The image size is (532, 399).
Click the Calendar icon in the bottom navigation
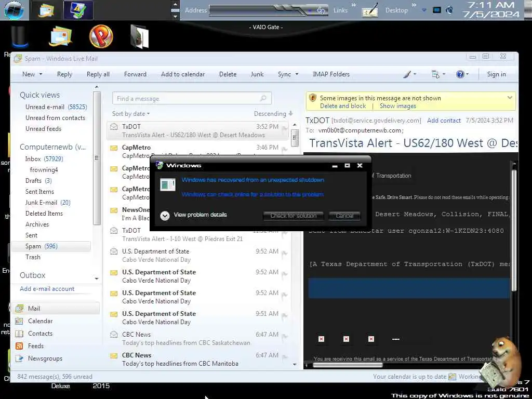tap(19, 321)
